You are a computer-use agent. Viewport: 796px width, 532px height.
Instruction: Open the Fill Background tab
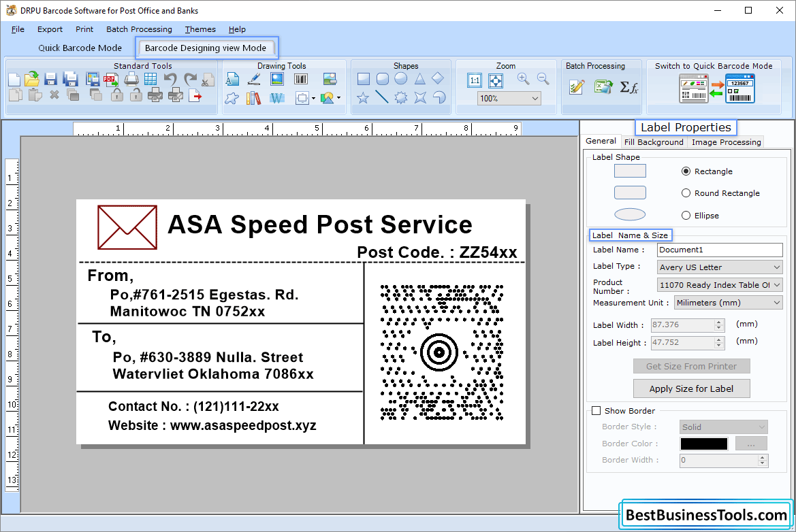pos(654,142)
